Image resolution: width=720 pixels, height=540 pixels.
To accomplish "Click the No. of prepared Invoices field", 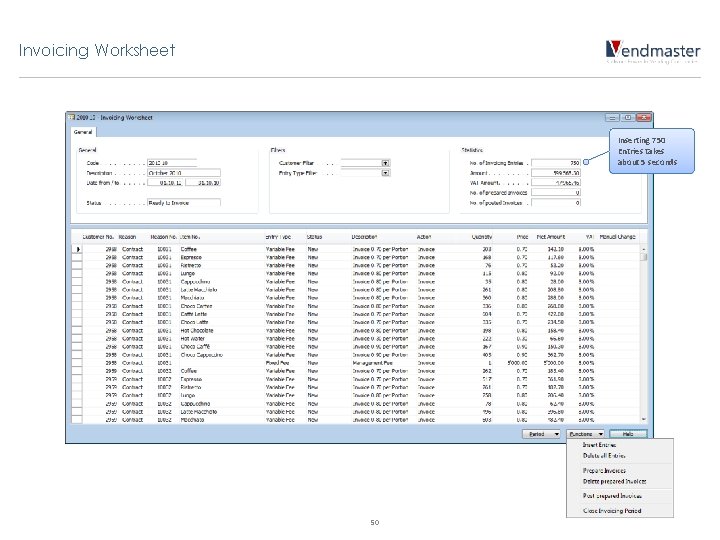I will pyautogui.click(x=556, y=193).
